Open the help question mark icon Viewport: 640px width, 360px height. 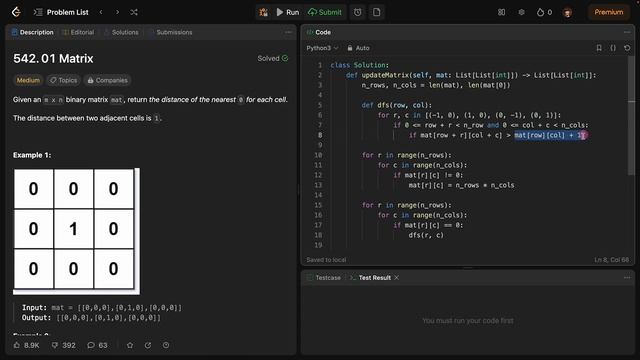pos(166,345)
